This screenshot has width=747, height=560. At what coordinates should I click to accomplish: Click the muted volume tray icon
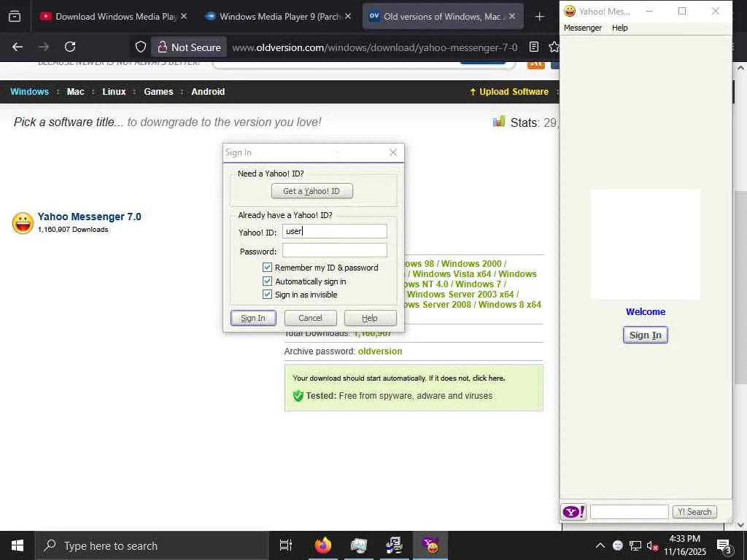[x=651, y=545]
